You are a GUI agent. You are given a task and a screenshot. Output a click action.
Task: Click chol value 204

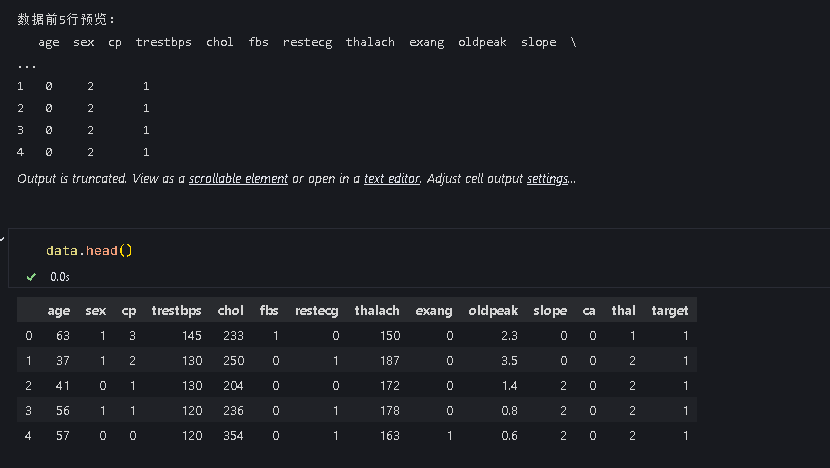click(x=233, y=385)
